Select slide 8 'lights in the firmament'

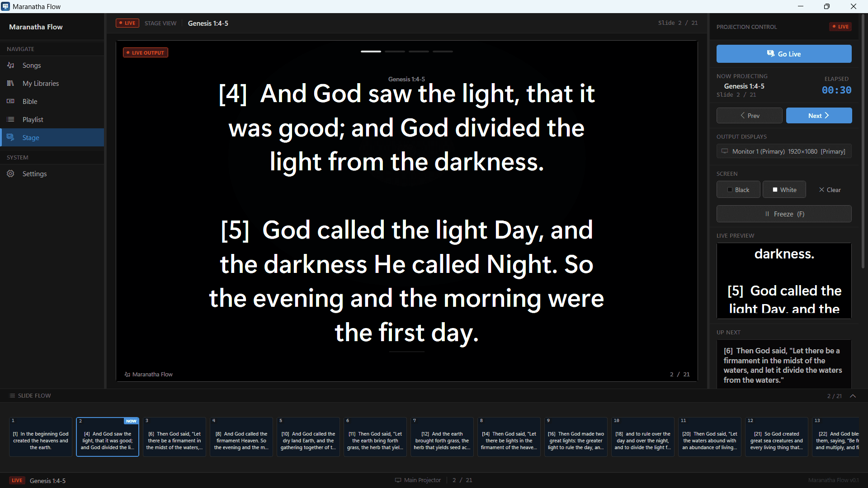[x=509, y=436]
